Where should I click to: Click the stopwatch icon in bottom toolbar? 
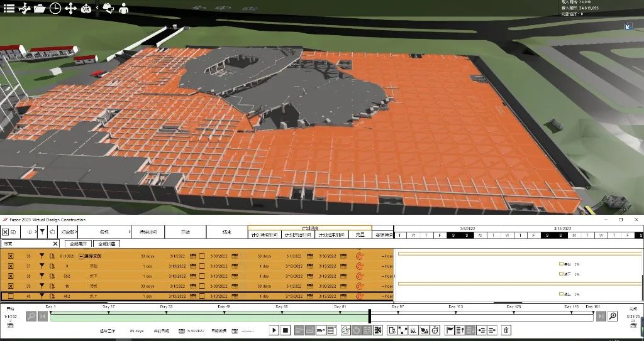(x=435, y=330)
